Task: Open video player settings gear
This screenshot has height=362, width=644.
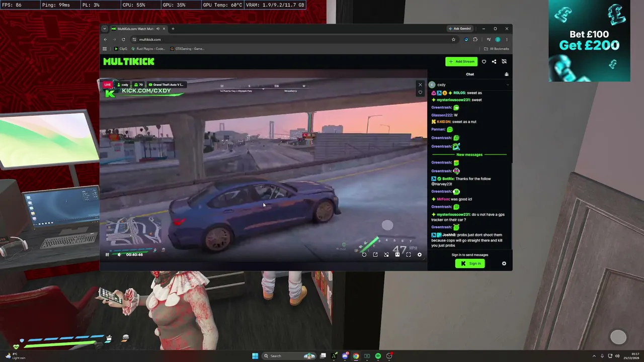Action: 420,254
